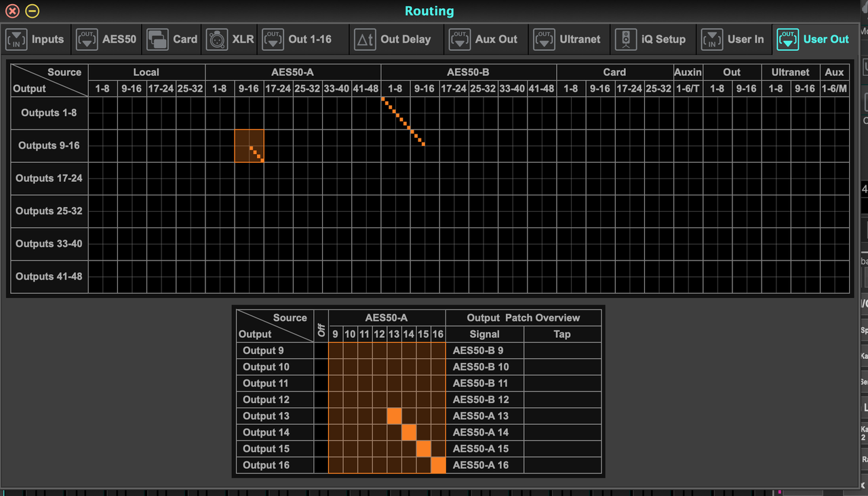Toggle lit Output 13 / AES50-A 13 cell
This screenshot has width=868, height=496.
(394, 416)
